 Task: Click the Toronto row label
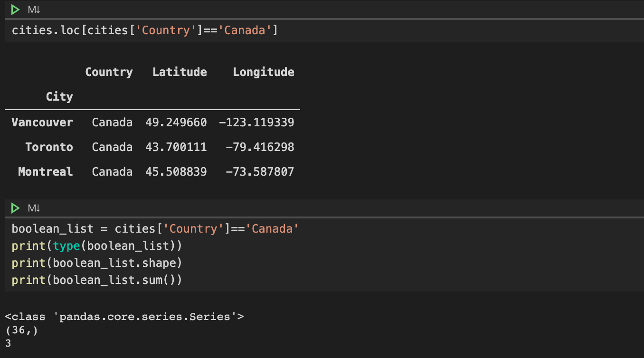(x=49, y=147)
